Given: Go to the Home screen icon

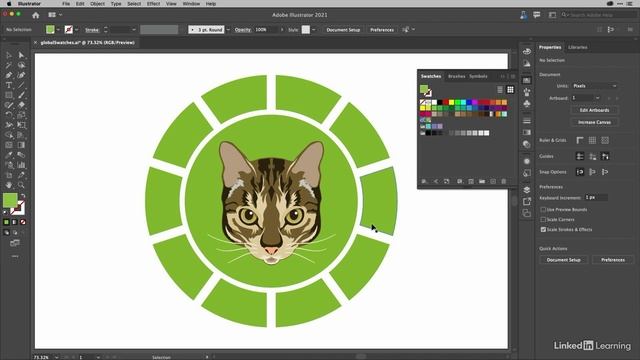Looking at the screenshot, I should click(x=36, y=15).
